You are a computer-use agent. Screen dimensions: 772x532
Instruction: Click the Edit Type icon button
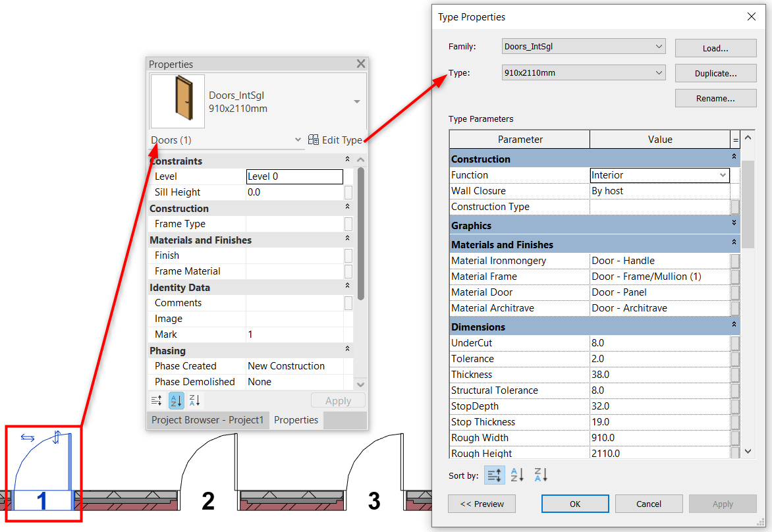pos(314,140)
